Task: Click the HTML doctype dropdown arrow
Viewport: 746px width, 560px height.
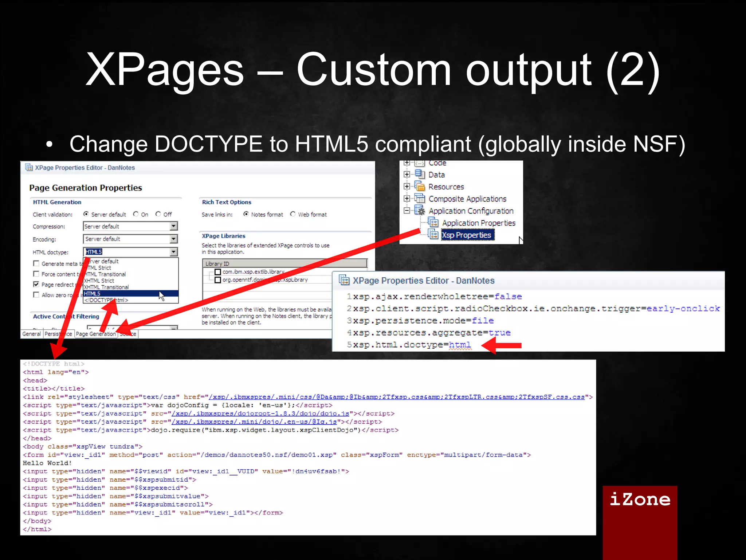Action: tap(174, 251)
